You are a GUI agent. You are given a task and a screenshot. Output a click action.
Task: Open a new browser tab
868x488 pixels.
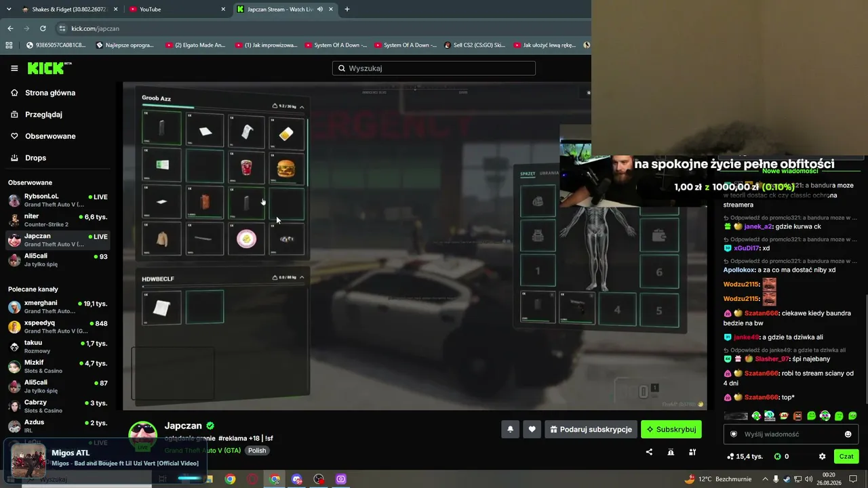coord(347,9)
